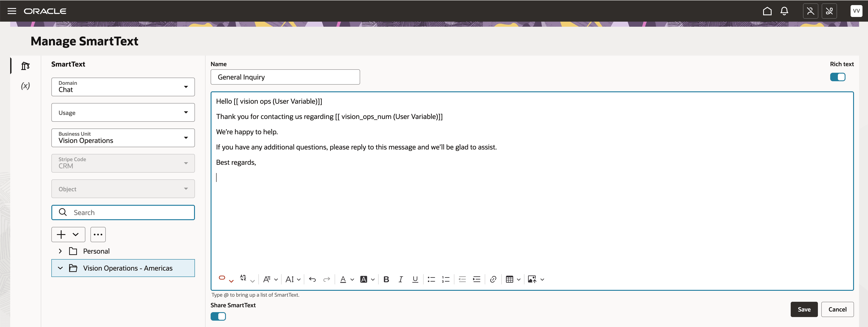Open notifications with the bell icon
Viewport: 868px width, 327px height.
click(x=784, y=11)
